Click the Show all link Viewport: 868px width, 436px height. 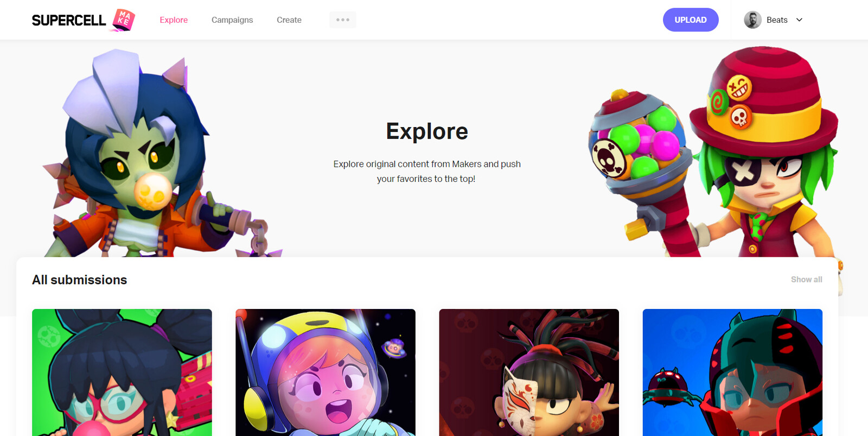pyautogui.click(x=806, y=280)
